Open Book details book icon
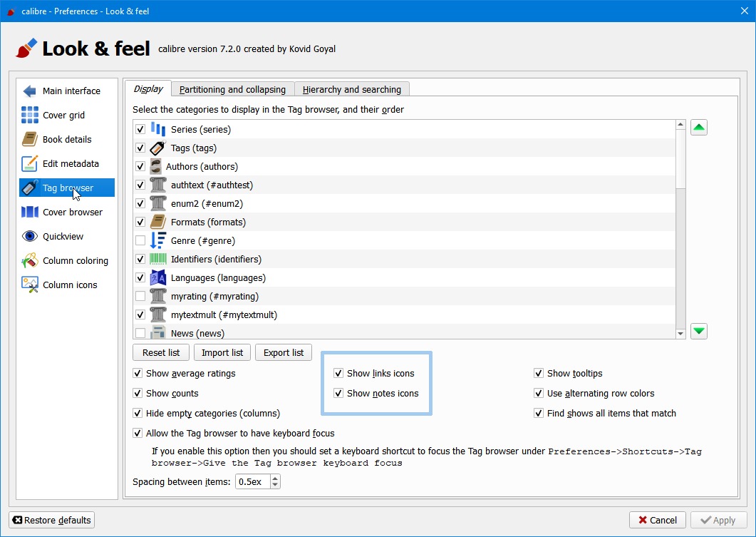756x537 pixels. click(x=29, y=139)
